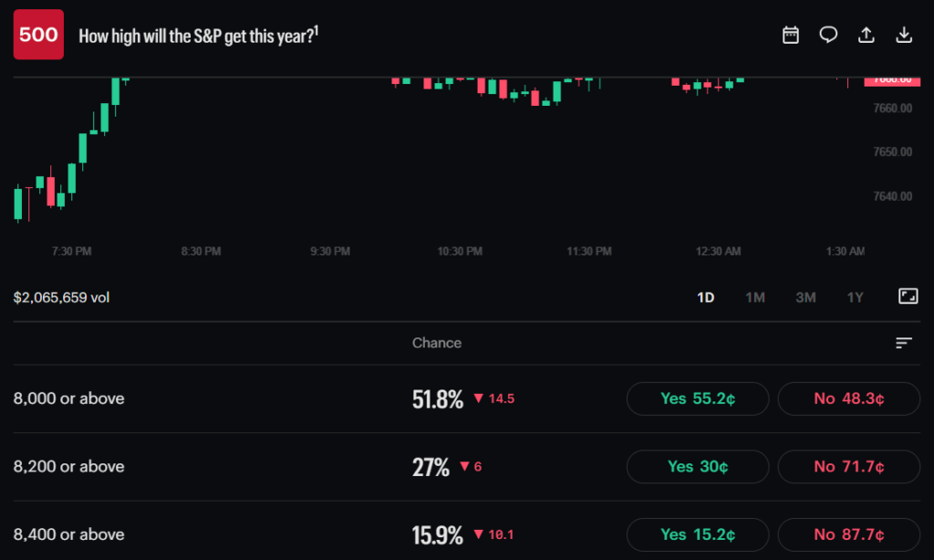The width and height of the screenshot is (934, 560).
Task: Open the calendar icon
Action: pos(791,36)
